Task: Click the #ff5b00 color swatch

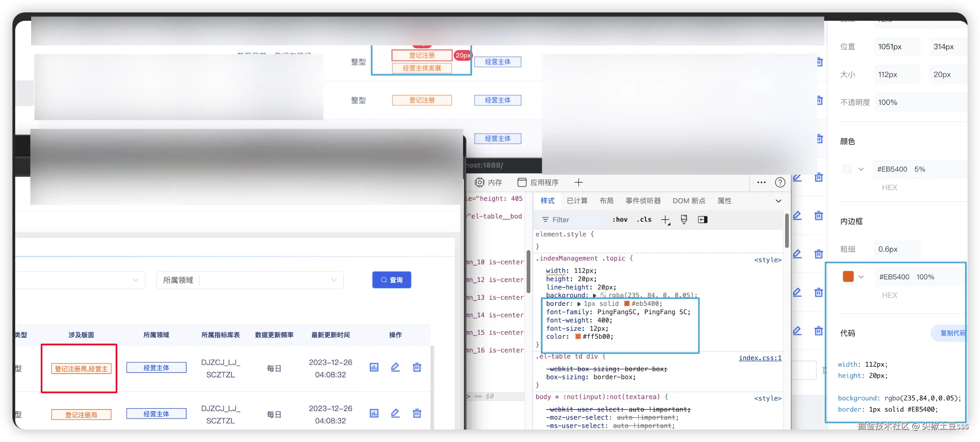Action: coord(578,337)
